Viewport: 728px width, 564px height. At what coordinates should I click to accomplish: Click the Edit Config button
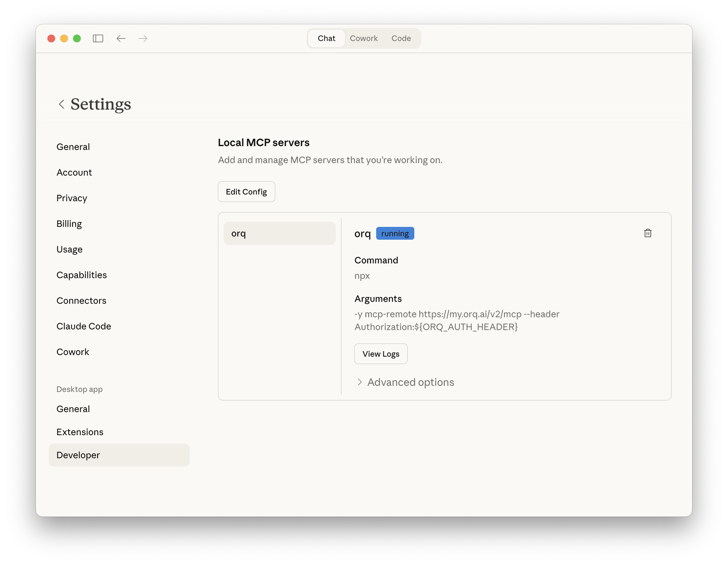click(x=246, y=192)
